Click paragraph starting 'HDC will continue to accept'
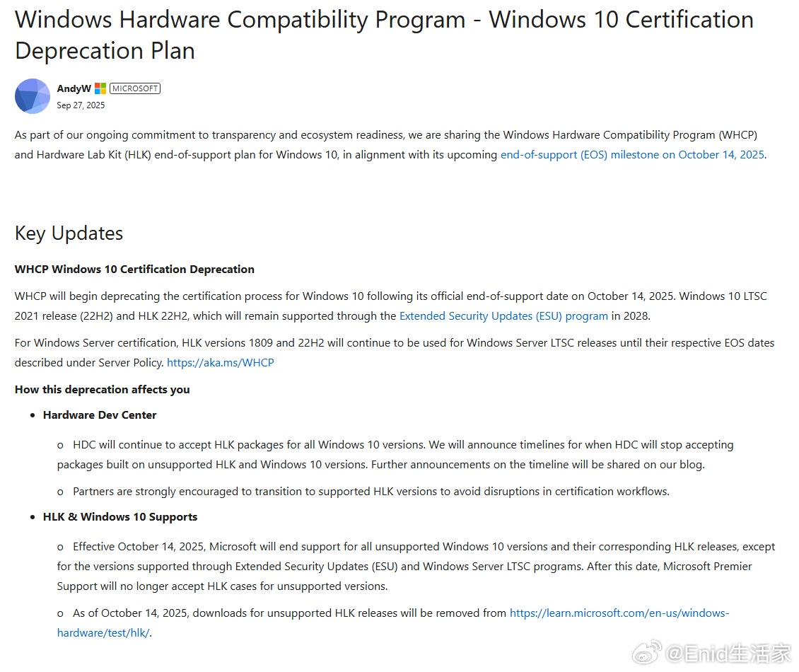The image size is (799, 672). tap(395, 454)
